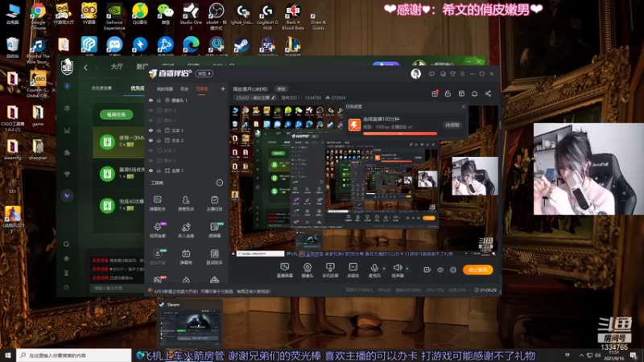Open the obs64 desktop shortcut
644x362 pixels.
(217, 16)
